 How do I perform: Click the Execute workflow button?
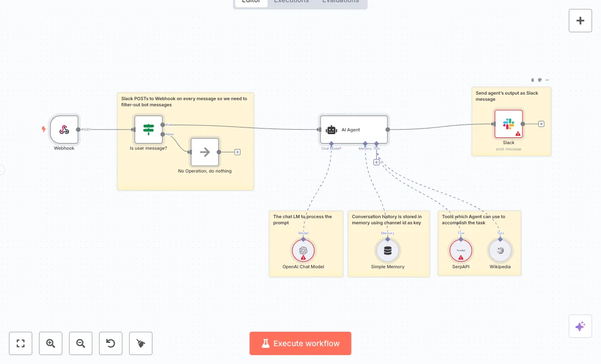[300, 343]
